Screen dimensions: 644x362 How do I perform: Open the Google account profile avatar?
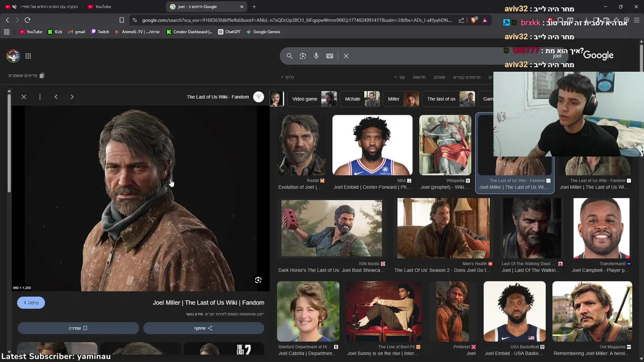coord(13,56)
